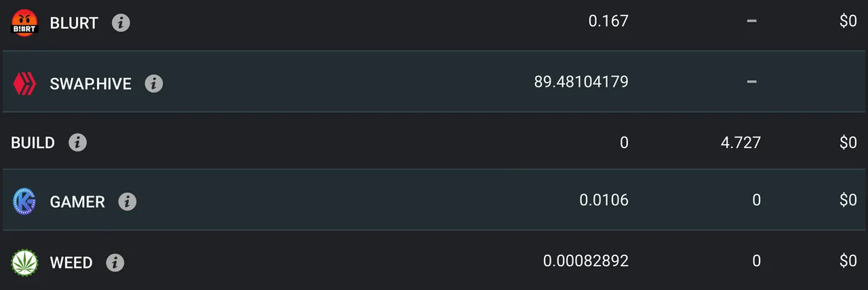Show info icon beside WEED
This screenshot has width=868, height=290.
pos(115,262)
